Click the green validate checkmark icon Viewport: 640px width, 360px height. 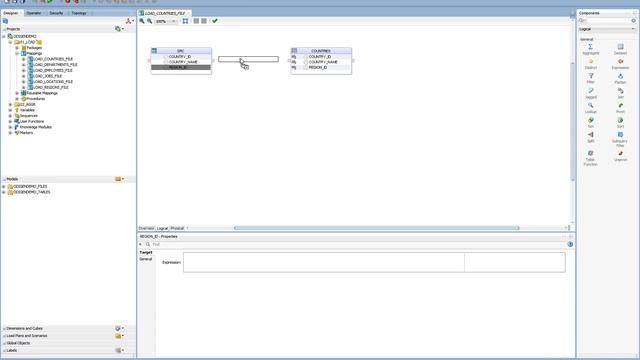[x=215, y=21]
